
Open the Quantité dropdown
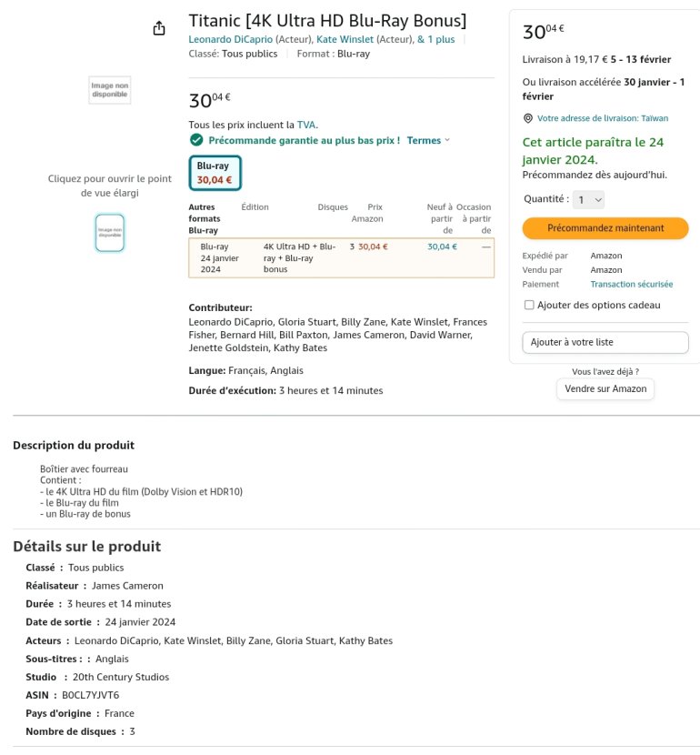tap(589, 199)
